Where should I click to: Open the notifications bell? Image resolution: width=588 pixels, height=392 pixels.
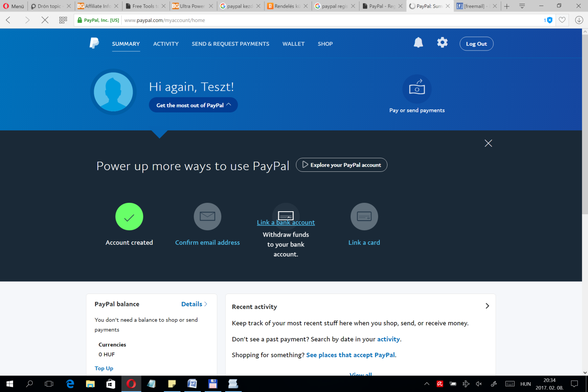418,42
